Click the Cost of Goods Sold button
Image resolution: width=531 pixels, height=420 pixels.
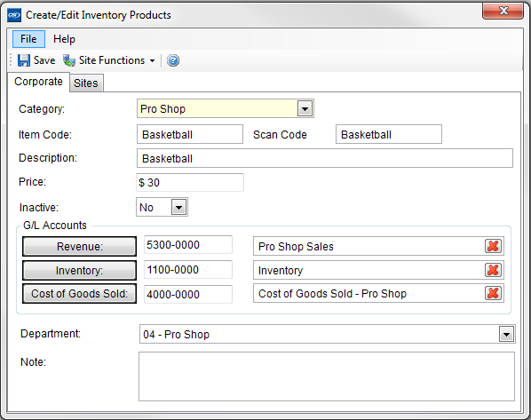tap(79, 293)
